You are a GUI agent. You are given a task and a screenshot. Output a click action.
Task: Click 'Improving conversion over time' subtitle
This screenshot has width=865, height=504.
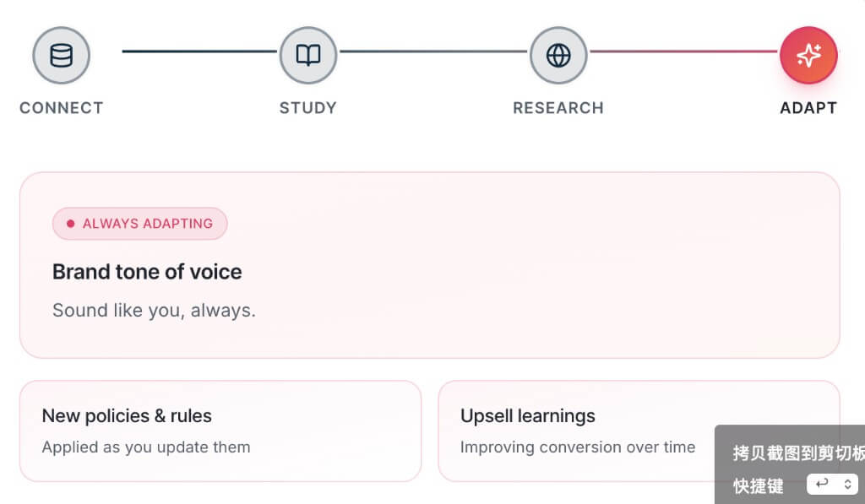(578, 447)
